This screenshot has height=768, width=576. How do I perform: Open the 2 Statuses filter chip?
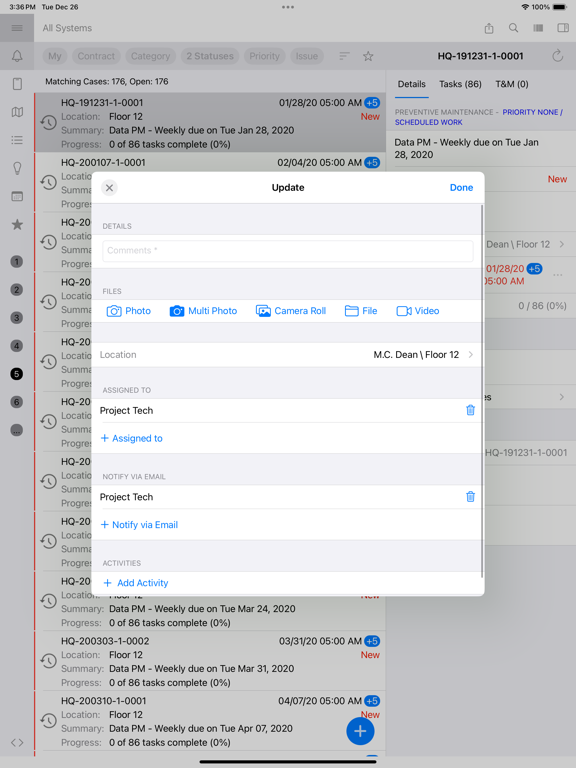[210, 56]
